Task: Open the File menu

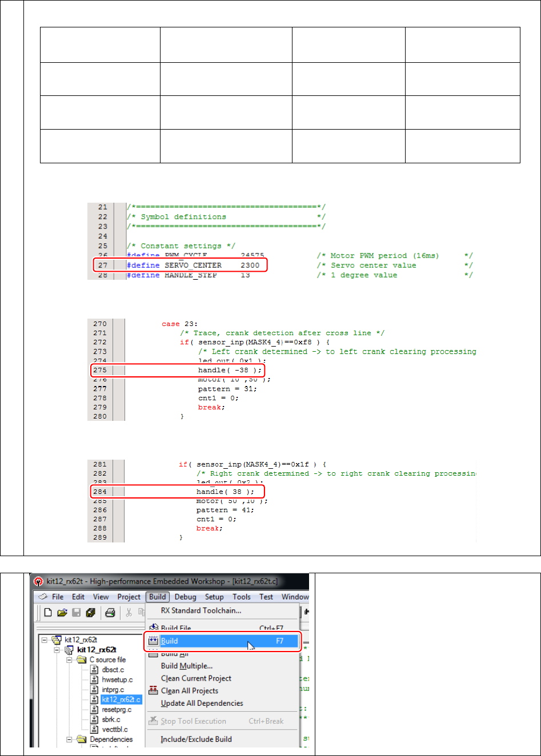Action: pos(58,597)
